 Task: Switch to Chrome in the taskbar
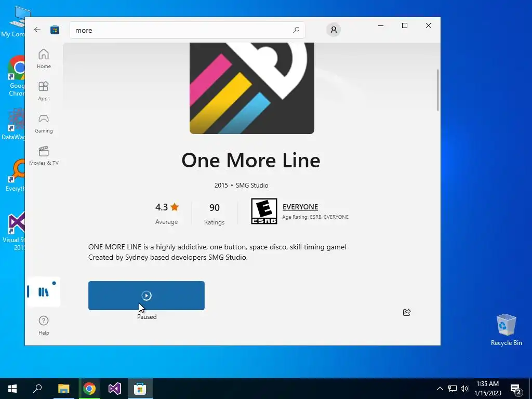pyautogui.click(x=89, y=389)
